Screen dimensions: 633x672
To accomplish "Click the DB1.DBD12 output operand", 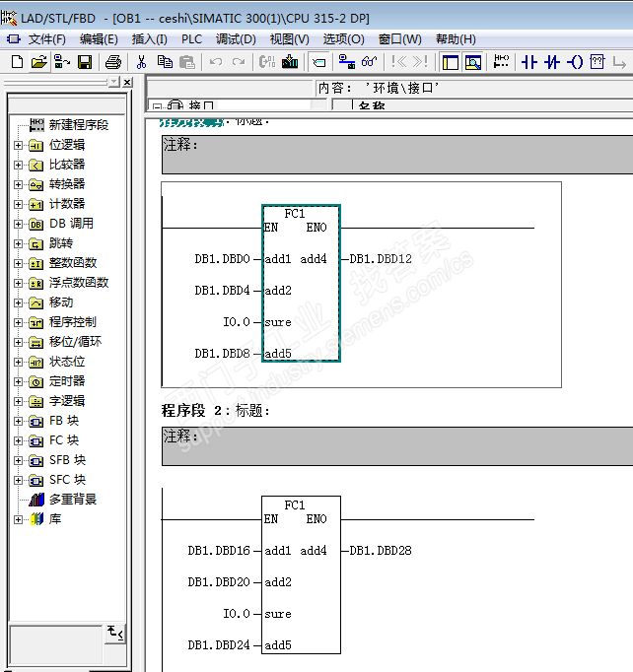I will [x=381, y=259].
